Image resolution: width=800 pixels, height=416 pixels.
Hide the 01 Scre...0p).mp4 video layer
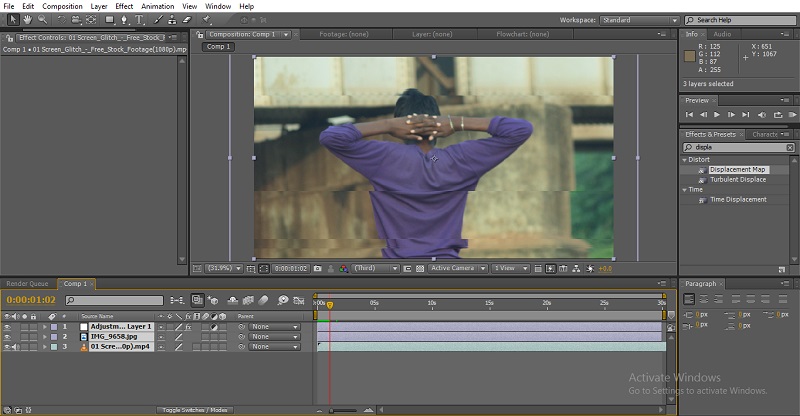(7, 347)
